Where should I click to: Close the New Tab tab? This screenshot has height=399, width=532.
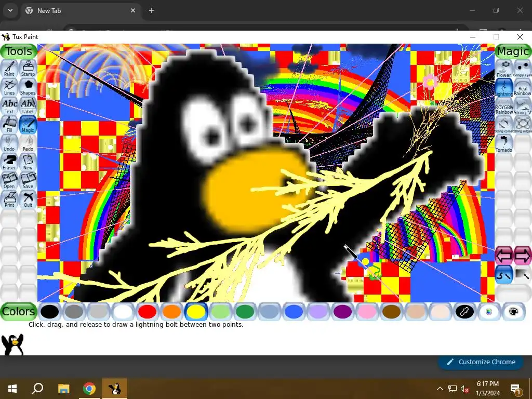[133, 10]
